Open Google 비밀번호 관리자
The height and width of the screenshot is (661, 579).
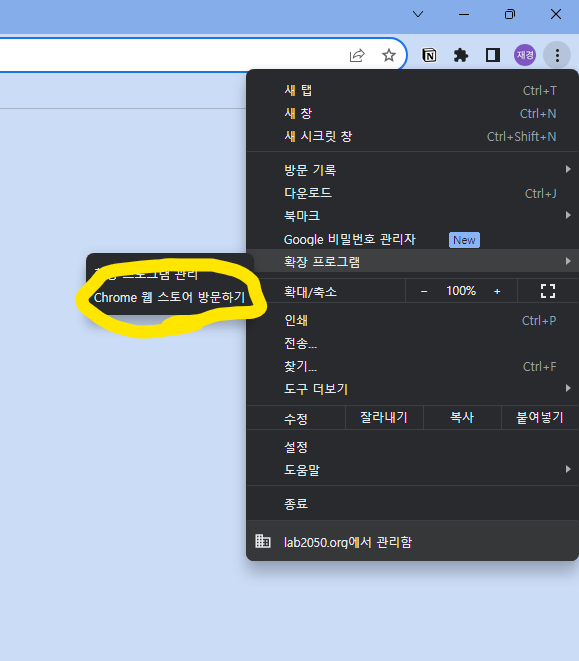[x=412, y=239]
